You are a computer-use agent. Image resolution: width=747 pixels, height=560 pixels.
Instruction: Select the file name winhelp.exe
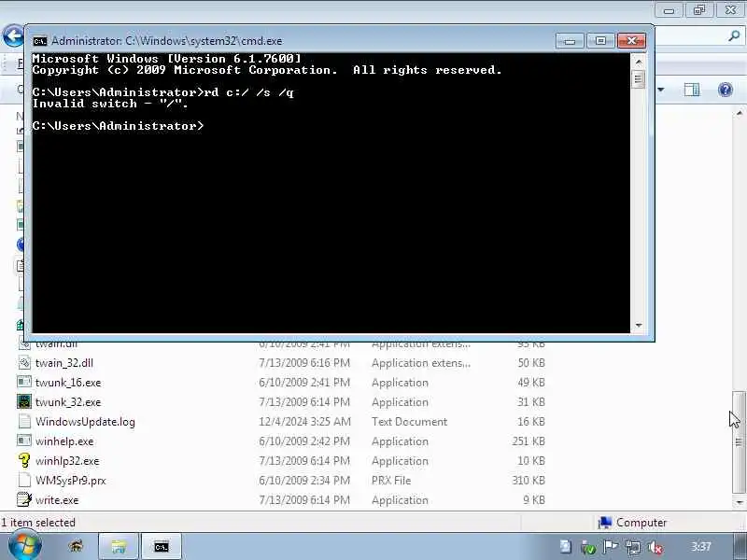pos(64,441)
